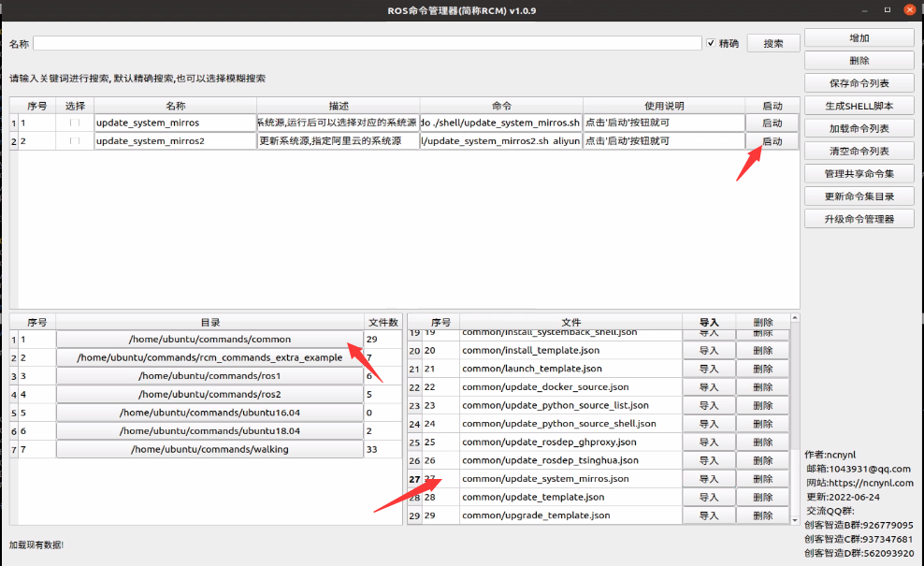Import common/update_python_source_list.json
The image size is (924, 566).
709,405
